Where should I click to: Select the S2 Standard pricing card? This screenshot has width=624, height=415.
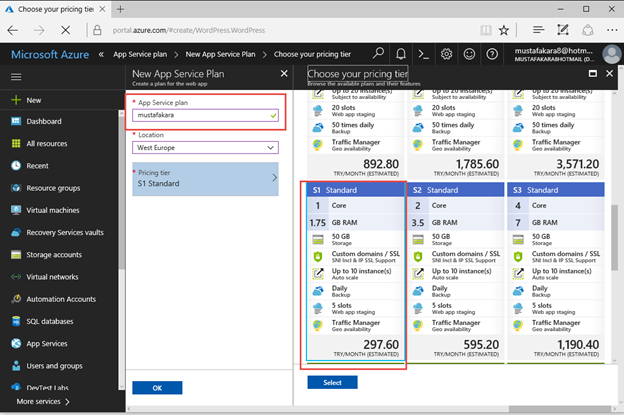(456, 271)
